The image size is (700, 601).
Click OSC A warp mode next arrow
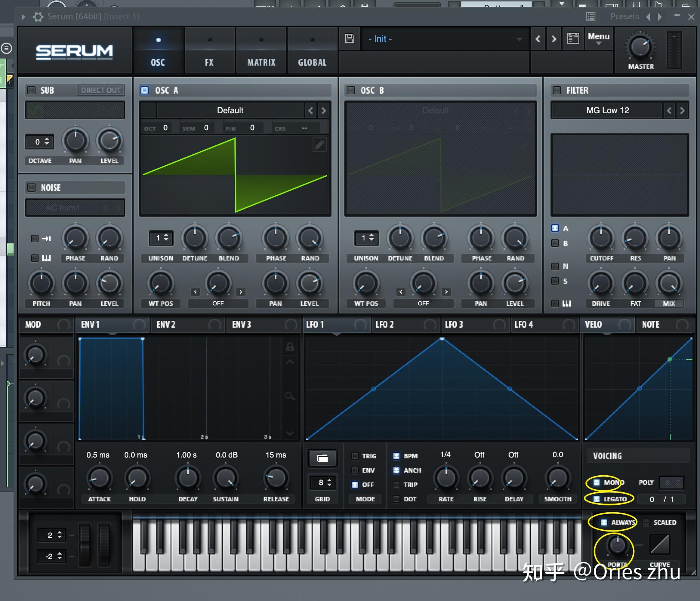[x=241, y=292]
